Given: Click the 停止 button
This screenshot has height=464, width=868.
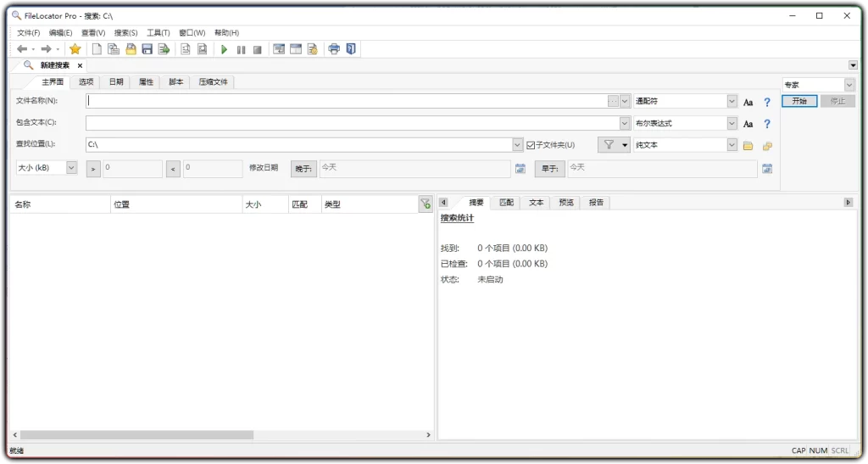Looking at the screenshot, I should click(837, 101).
